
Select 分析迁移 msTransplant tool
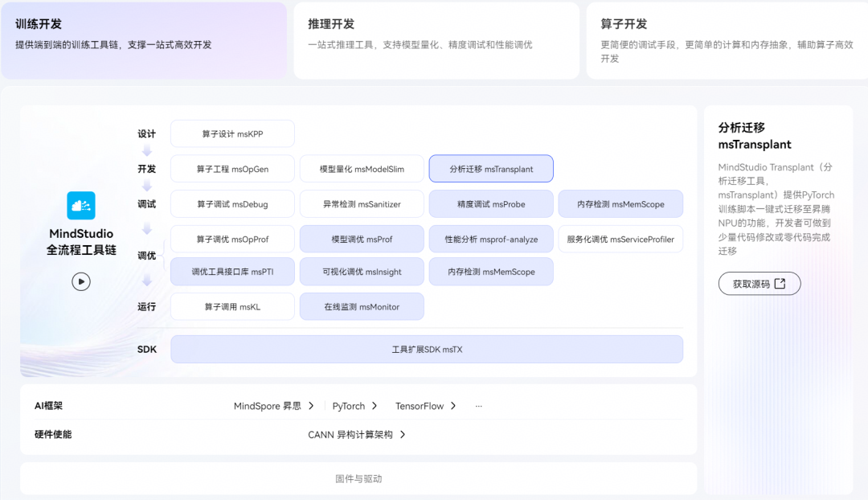point(491,169)
